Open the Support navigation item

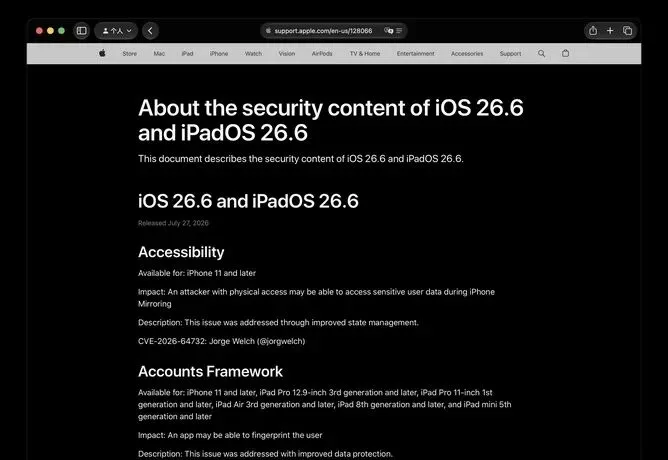pyautogui.click(x=510, y=54)
